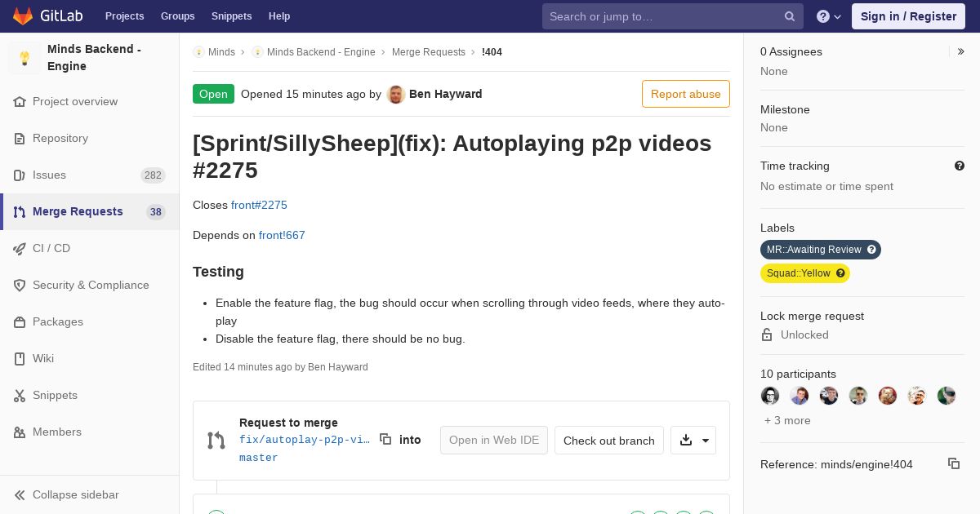
Task: Copy the reference minds/engine!404
Action: tap(954, 463)
